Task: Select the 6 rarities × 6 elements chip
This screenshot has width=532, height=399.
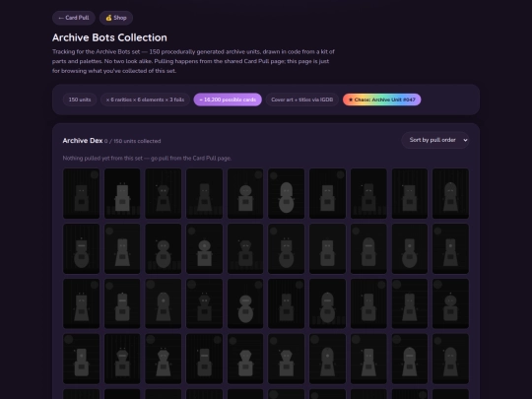Action: pos(145,100)
